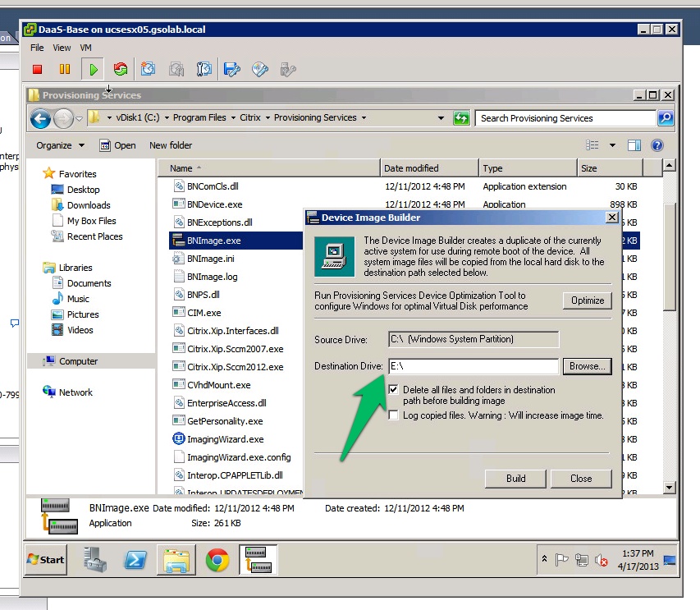Open the VM menu
Viewport: 700px width, 610px height.
click(85, 48)
